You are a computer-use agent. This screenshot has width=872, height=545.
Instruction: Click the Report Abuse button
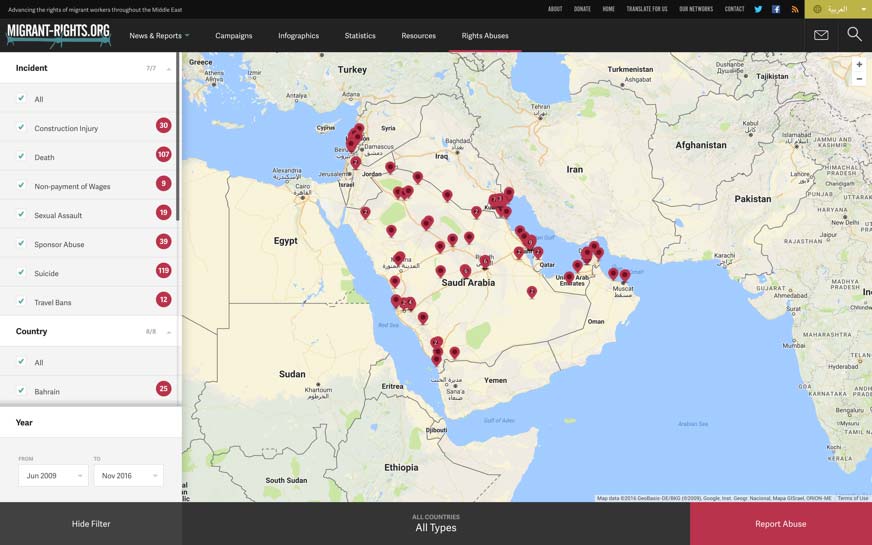[x=780, y=524]
